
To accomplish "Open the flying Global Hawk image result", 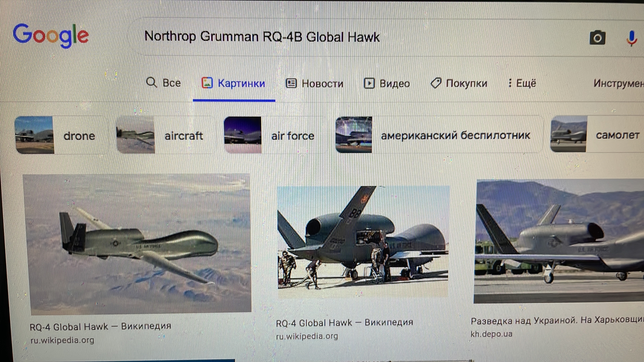I will click(x=137, y=244).
